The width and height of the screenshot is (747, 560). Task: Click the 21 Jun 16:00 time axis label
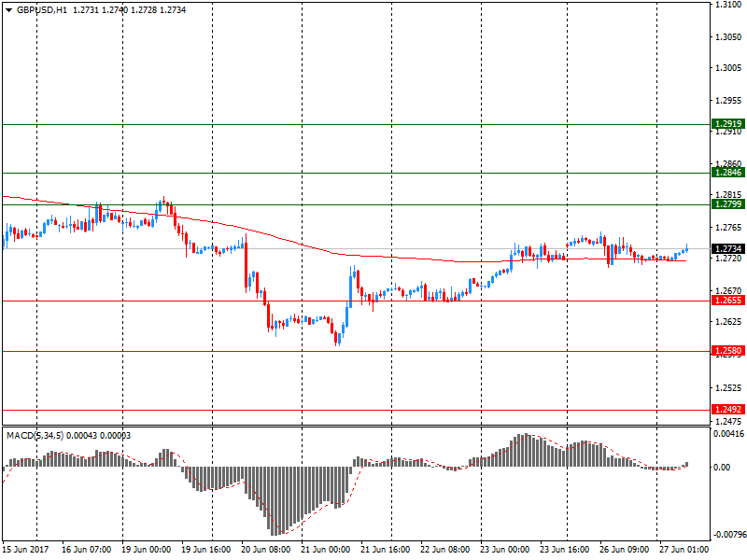(385, 550)
